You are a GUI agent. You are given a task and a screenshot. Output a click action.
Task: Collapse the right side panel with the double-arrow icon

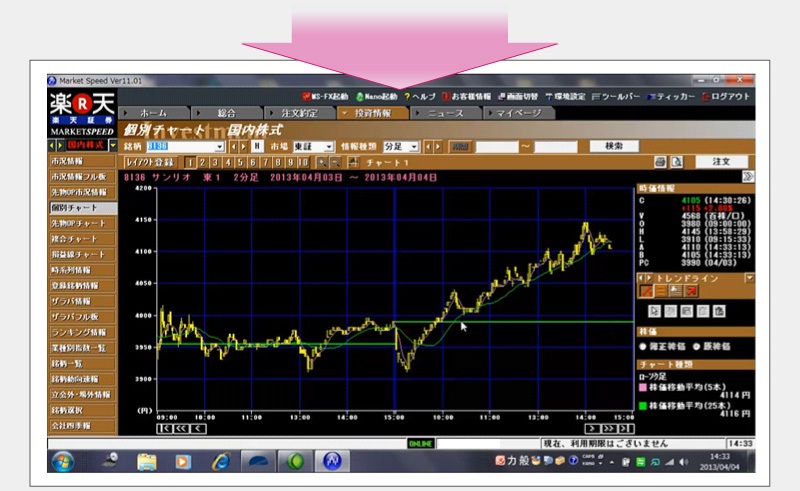coord(748,177)
